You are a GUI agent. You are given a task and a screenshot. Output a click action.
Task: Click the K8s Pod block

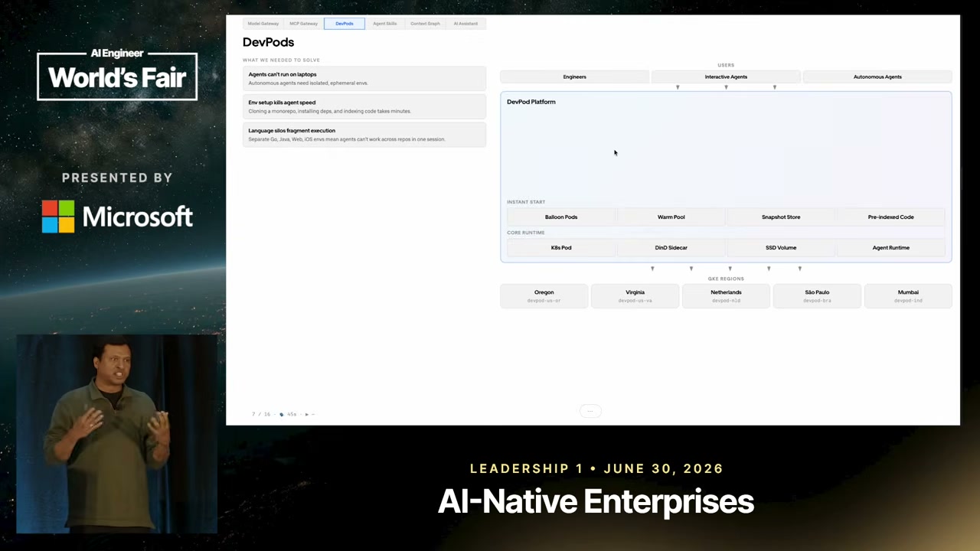tap(561, 248)
